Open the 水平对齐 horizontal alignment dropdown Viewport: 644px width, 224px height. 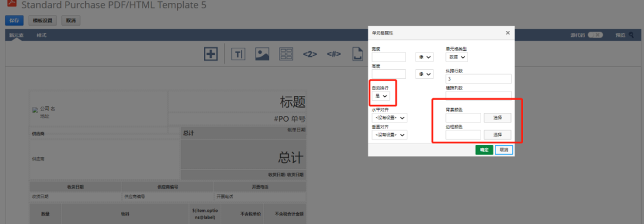[x=389, y=118]
